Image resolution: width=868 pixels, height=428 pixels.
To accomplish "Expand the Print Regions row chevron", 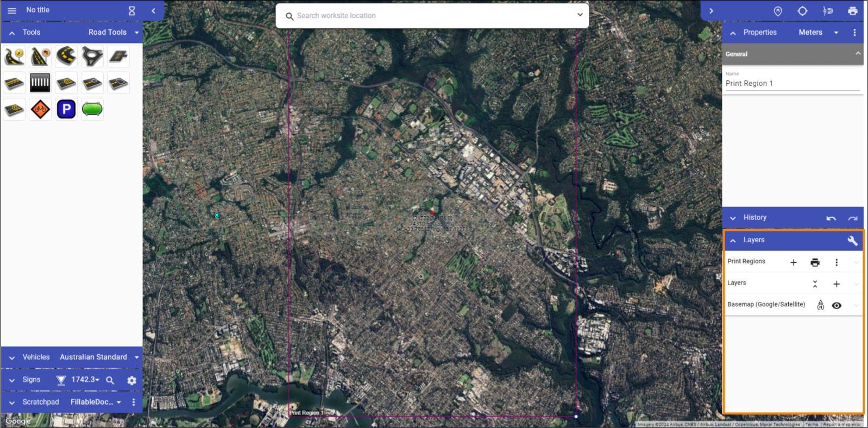I will [856, 262].
